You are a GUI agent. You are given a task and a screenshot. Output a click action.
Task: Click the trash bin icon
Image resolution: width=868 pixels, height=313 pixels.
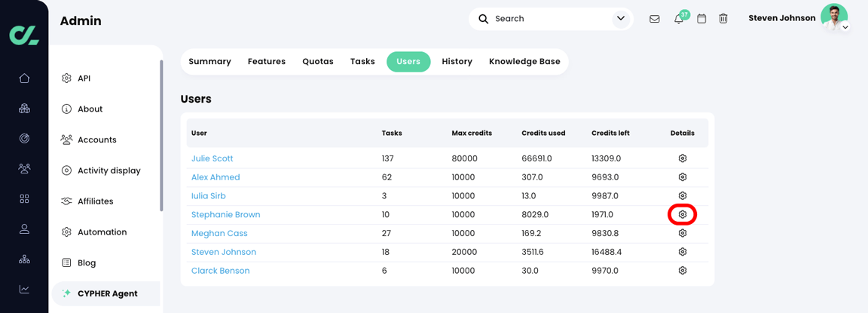click(x=723, y=19)
